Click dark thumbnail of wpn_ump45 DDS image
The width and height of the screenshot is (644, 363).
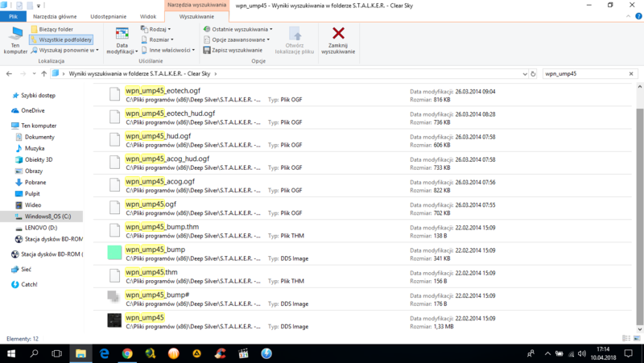114,320
